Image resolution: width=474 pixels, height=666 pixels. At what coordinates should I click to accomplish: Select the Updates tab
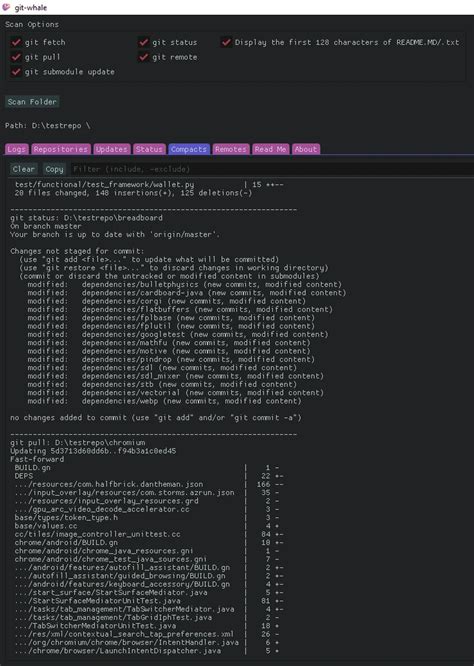pos(112,149)
